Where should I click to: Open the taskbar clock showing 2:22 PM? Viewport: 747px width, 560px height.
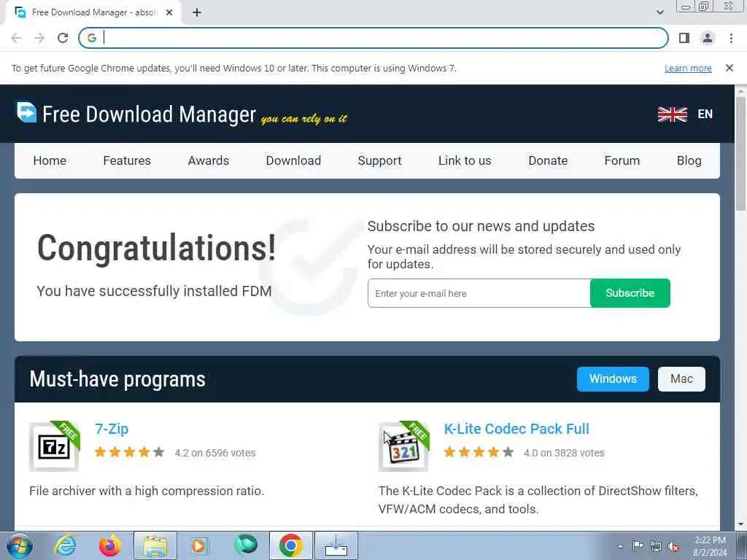[710, 546]
